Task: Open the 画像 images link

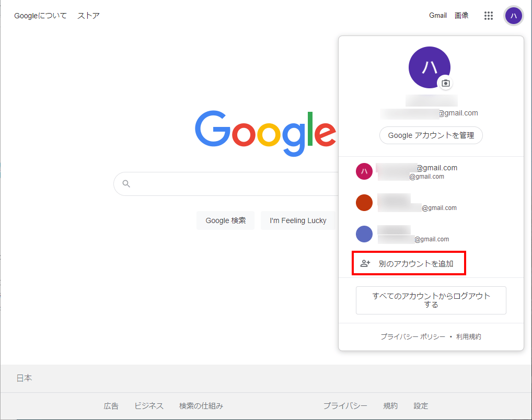Action: tap(461, 15)
